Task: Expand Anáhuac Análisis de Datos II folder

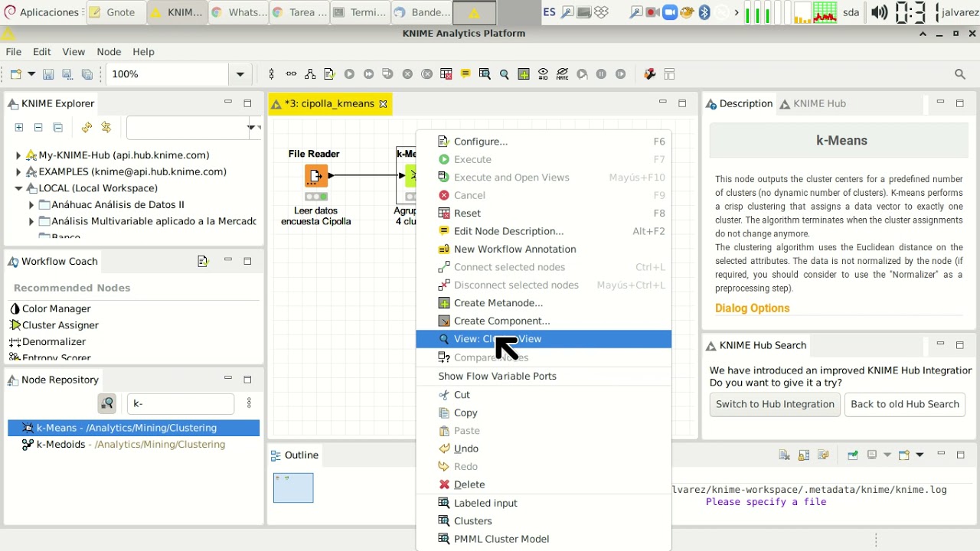Action: 31,205
